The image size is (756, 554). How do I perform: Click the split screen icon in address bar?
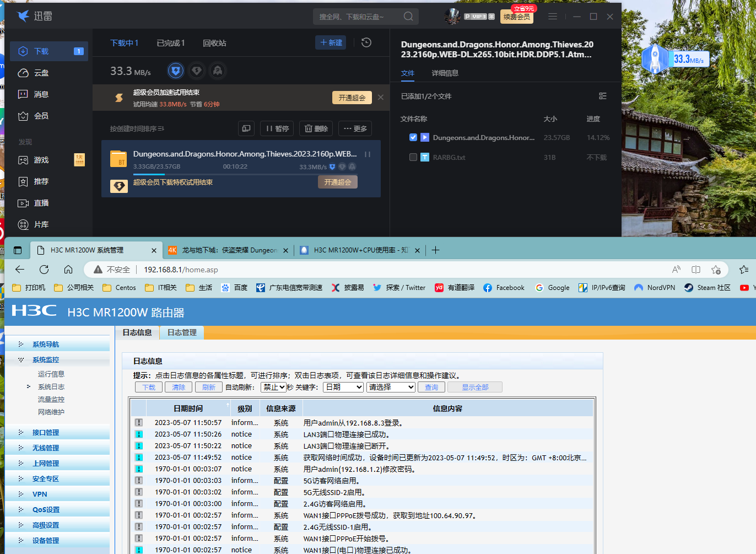(x=696, y=270)
